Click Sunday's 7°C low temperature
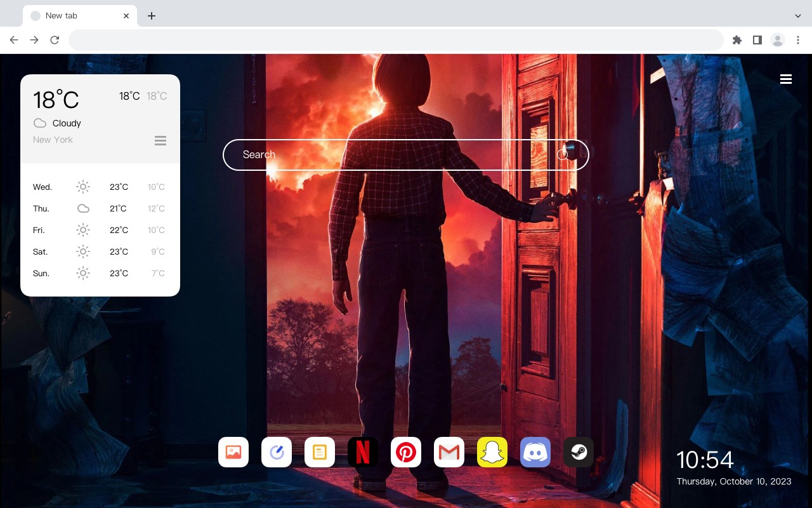Viewport: 812px width, 508px height. (158, 273)
